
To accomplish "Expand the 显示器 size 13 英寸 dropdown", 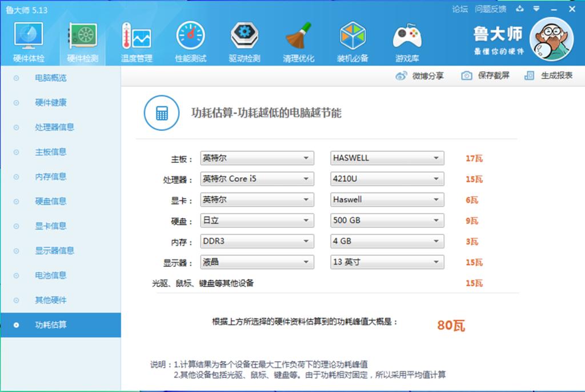I will click(x=387, y=262).
